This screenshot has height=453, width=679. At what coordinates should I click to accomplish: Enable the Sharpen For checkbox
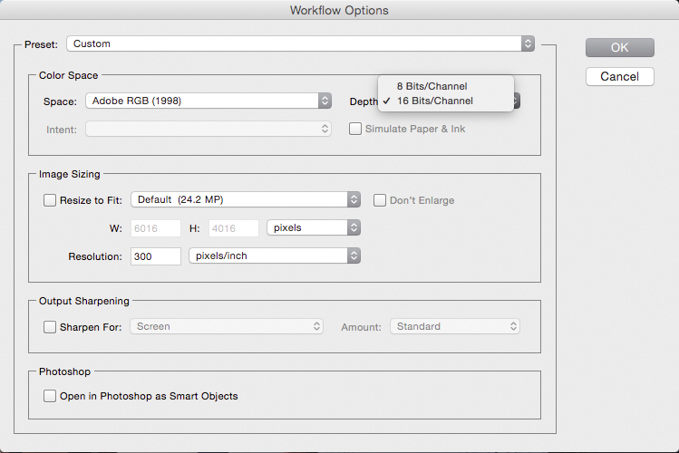click(49, 327)
